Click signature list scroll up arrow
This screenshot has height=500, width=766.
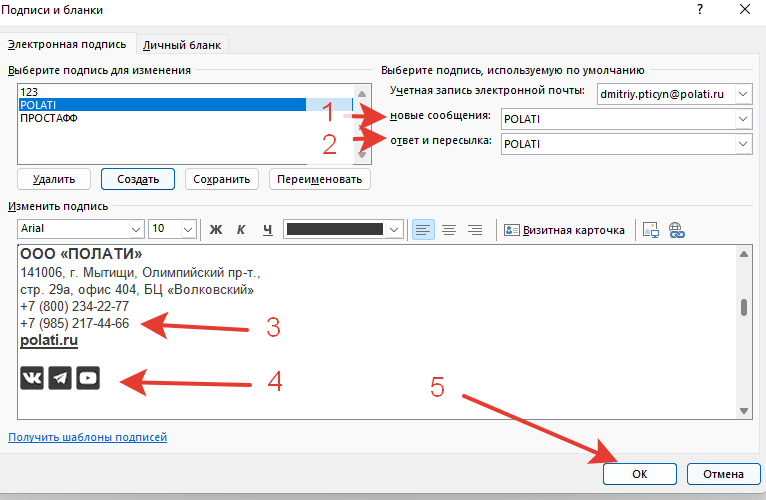click(362, 94)
